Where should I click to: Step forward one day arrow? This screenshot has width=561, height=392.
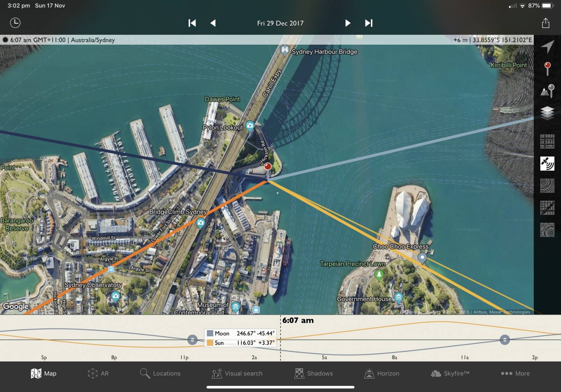(x=348, y=23)
